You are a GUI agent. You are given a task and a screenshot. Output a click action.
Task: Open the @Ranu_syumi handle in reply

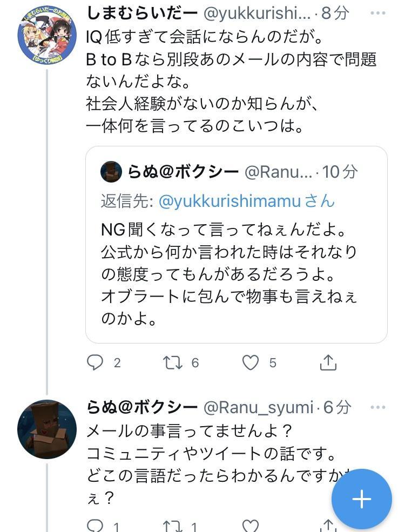[x=258, y=407]
